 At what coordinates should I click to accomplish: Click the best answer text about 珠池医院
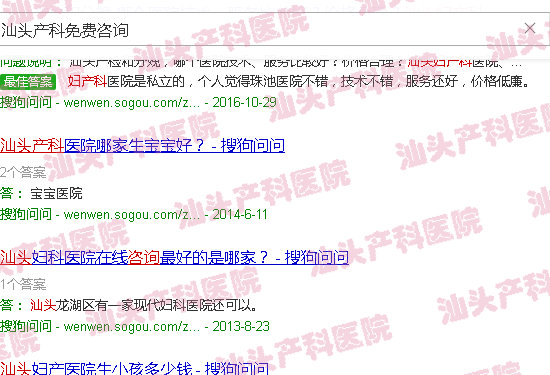[299, 81]
